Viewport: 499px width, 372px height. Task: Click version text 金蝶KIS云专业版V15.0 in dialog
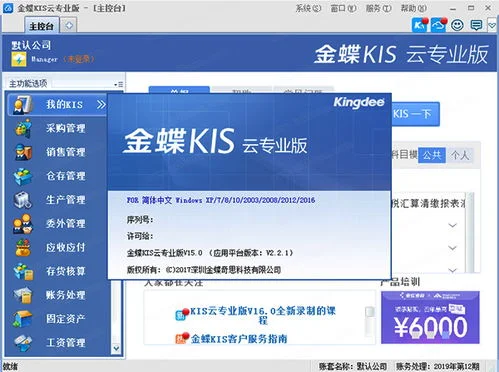click(165, 253)
